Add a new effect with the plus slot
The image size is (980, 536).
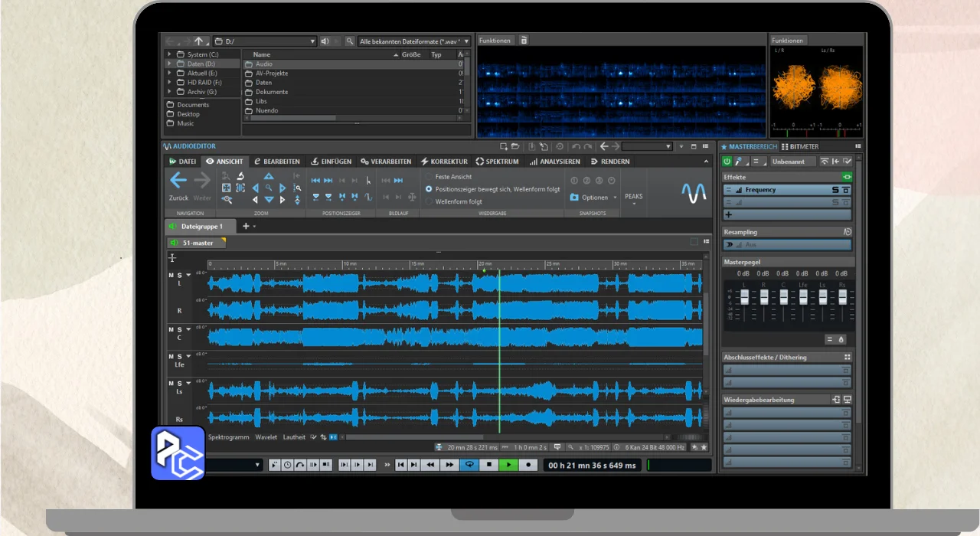(x=729, y=215)
